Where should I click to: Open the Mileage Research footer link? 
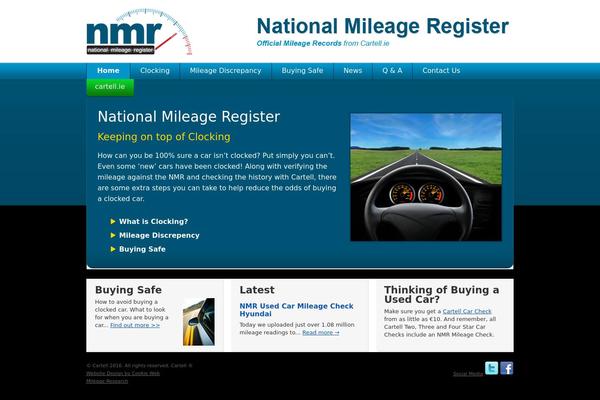[107, 381]
